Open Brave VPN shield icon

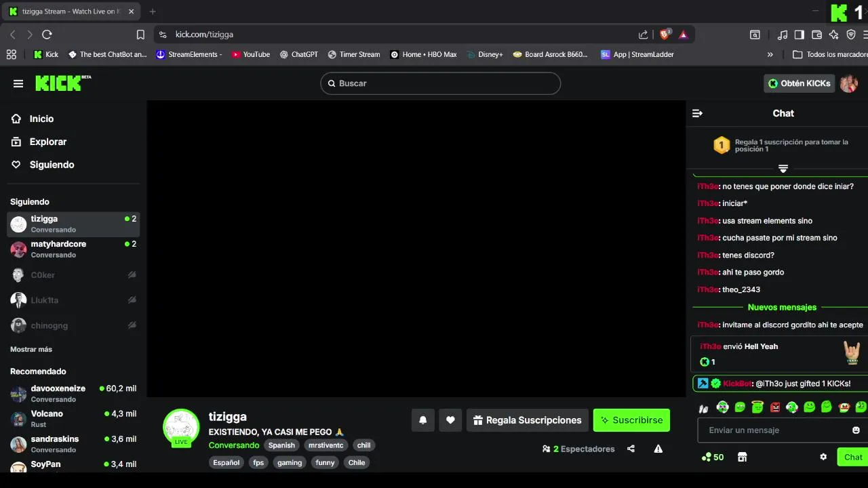pos(851,35)
